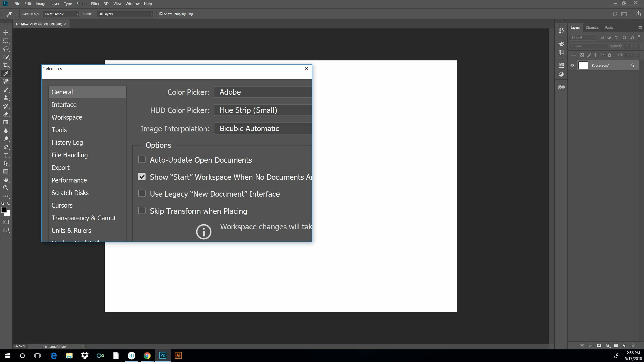This screenshot has height=362, width=644.
Task: Select the Horizontal Type tool
Action: click(x=6, y=155)
